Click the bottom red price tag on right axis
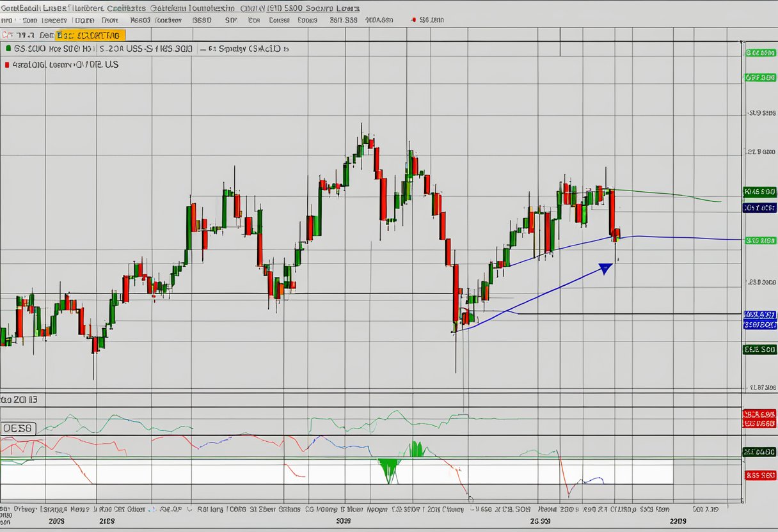Screen dimensions: 778x532 [x=760, y=475]
